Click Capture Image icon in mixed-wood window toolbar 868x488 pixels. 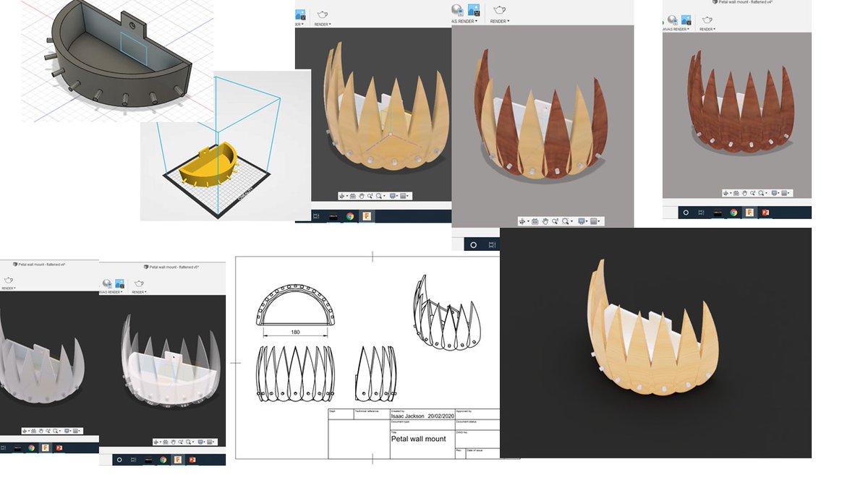474,9
